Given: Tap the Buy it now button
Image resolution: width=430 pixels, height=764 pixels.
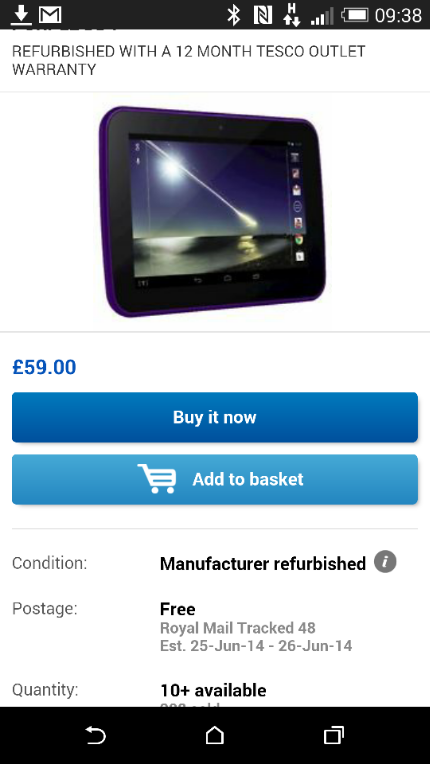Looking at the screenshot, I should (x=215, y=417).
